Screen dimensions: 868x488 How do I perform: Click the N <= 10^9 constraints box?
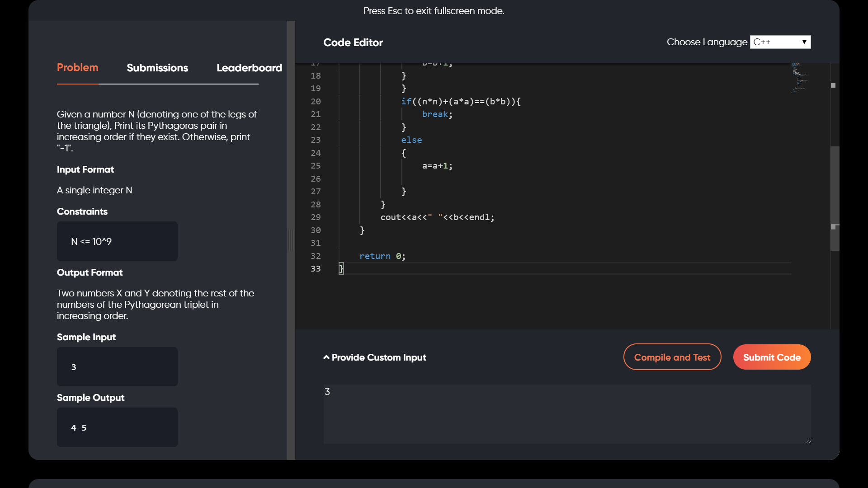(x=117, y=241)
